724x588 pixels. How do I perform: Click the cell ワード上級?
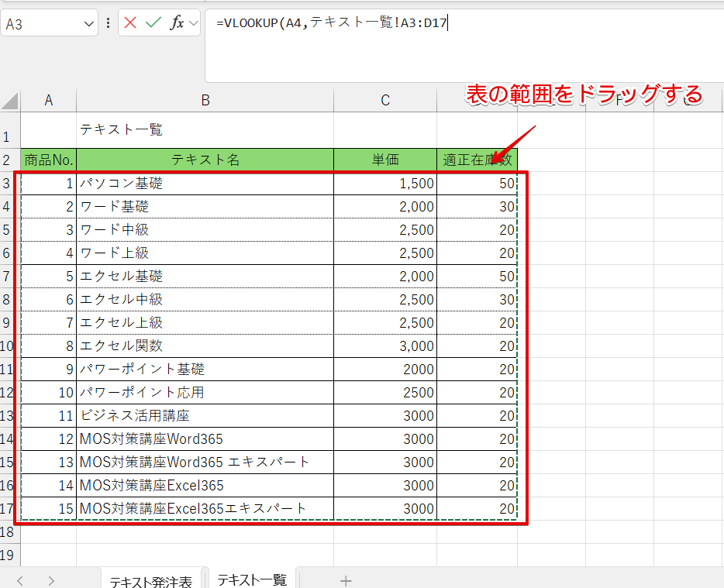point(205,253)
